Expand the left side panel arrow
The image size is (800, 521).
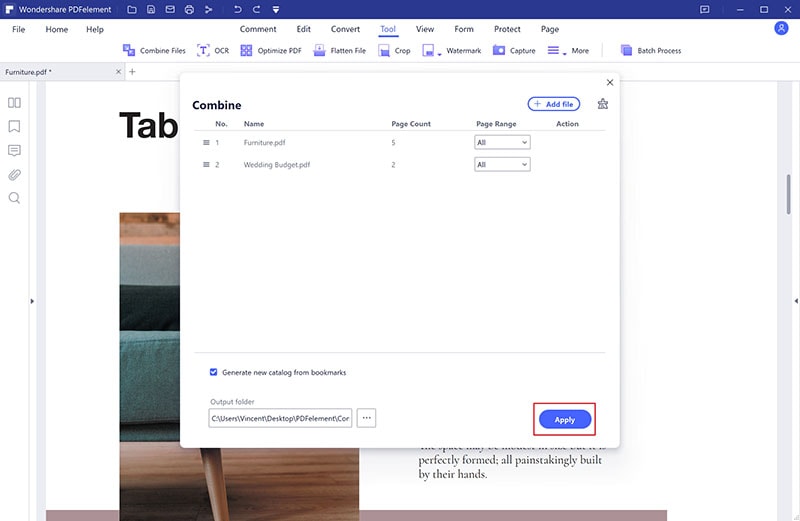pyautogui.click(x=32, y=301)
